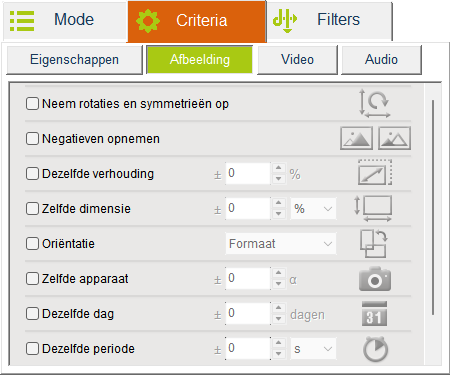Image resolution: width=450 pixels, height=375 pixels.
Task: Click the rotation and symmetry icon
Action: coord(375,103)
